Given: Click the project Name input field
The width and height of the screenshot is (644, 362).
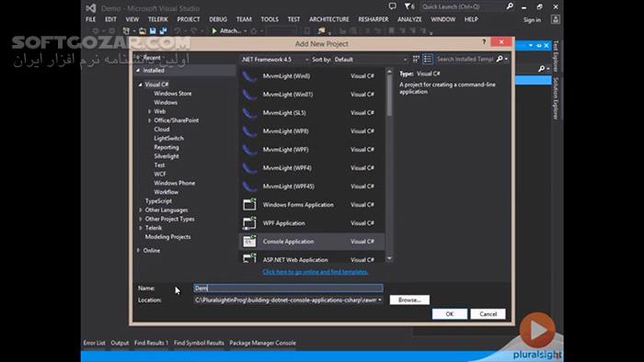Looking at the screenshot, I should coord(288,288).
